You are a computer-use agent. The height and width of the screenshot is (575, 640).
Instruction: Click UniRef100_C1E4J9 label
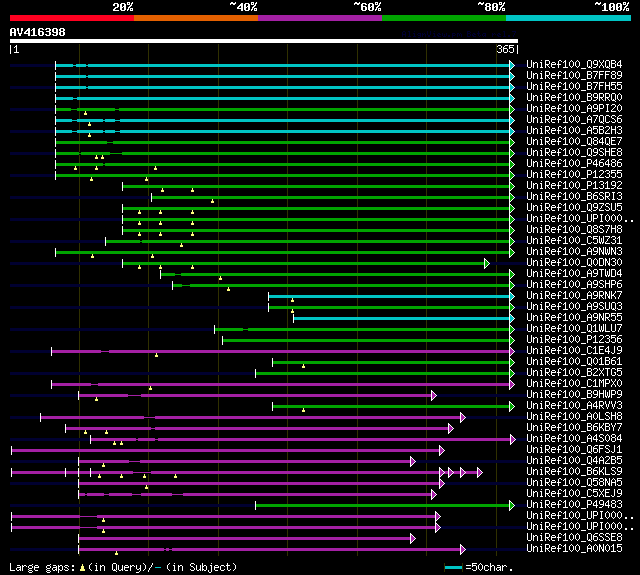pos(574,351)
